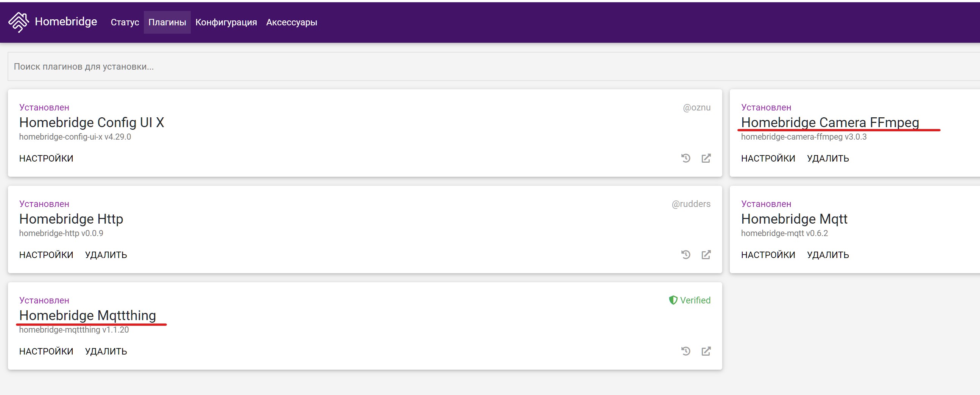980x395 pixels.
Task: Click УДАЛИТЬ for Homebridge Mqttthing
Action: pos(106,351)
